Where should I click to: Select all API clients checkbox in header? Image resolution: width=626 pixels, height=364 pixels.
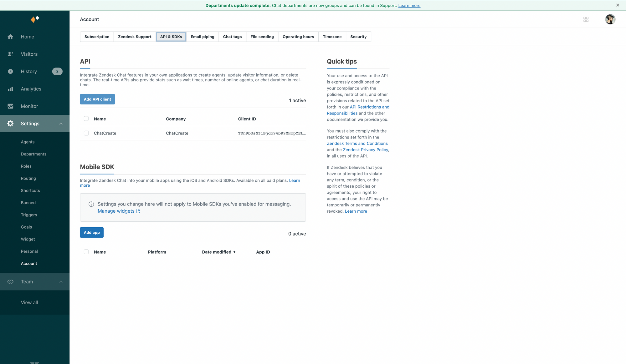coord(86,119)
